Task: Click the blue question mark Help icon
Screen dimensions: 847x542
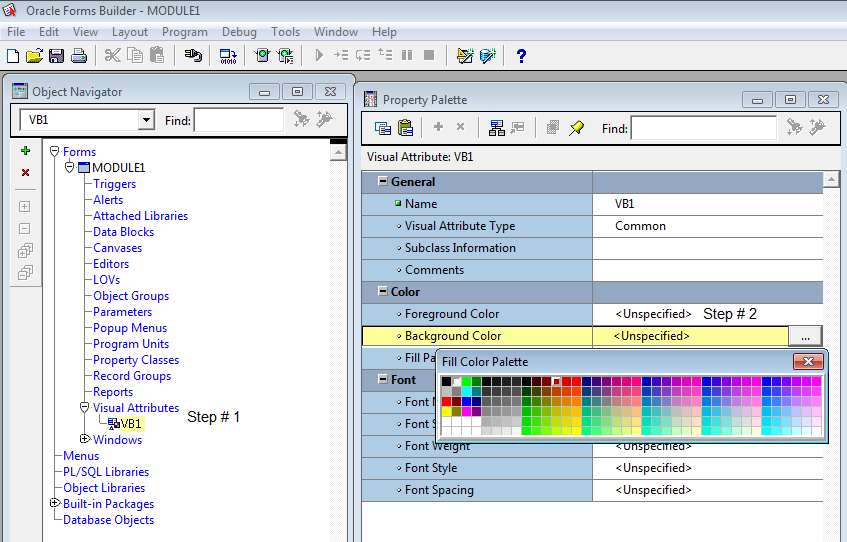Action: 521,56
